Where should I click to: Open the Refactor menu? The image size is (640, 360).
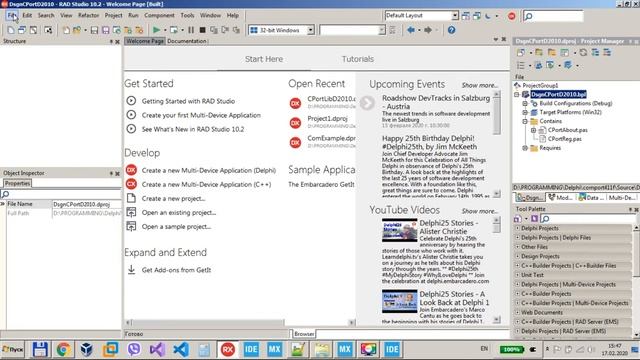89,16
